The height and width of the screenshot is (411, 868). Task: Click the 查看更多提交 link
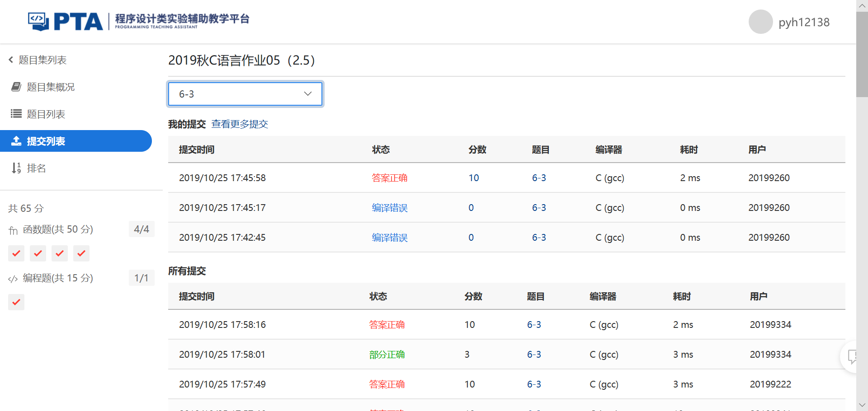240,124
